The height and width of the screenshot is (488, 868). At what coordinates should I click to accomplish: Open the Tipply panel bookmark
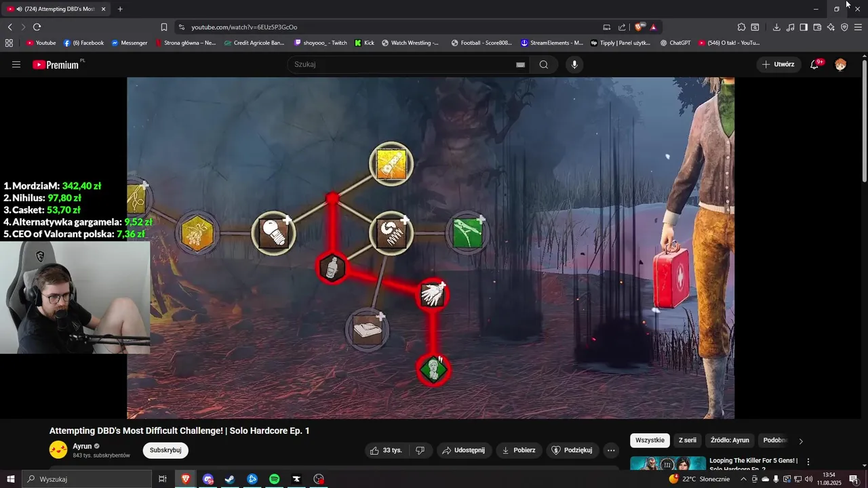[620, 43]
